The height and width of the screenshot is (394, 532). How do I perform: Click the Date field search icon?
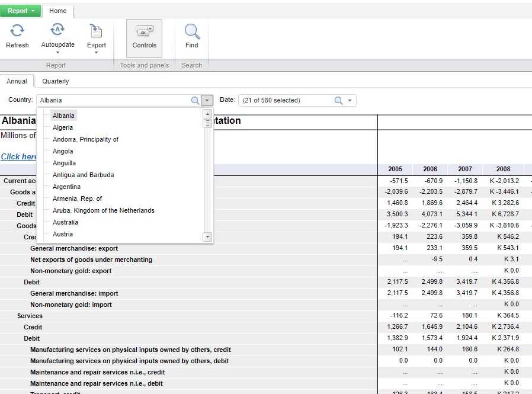(x=338, y=101)
